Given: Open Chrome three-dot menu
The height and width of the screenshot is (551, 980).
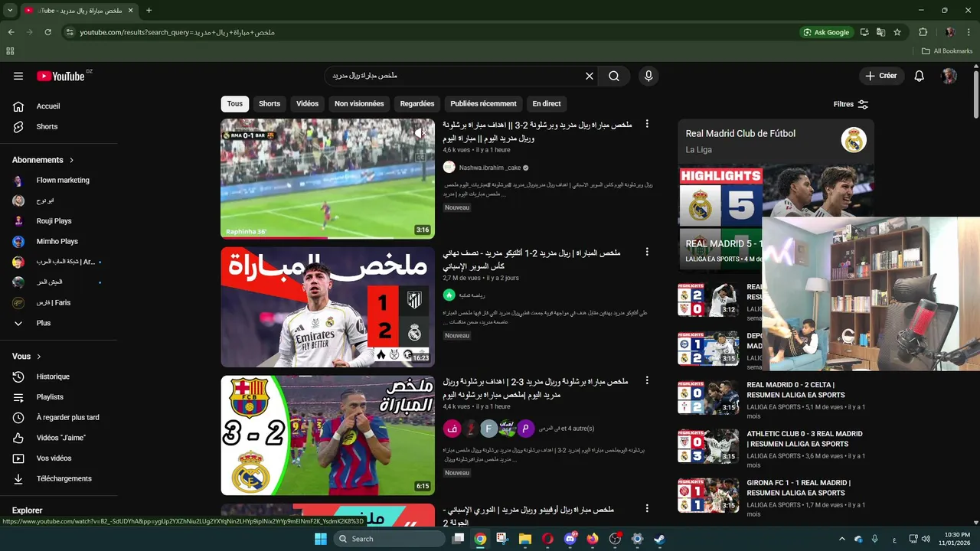Looking at the screenshot, I should (969, 32).
